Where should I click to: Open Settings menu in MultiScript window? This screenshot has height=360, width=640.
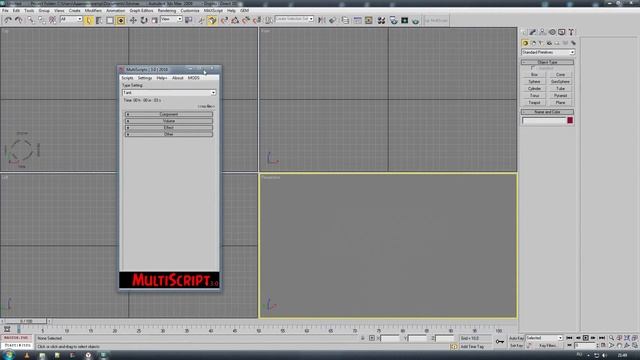point(144,78)
